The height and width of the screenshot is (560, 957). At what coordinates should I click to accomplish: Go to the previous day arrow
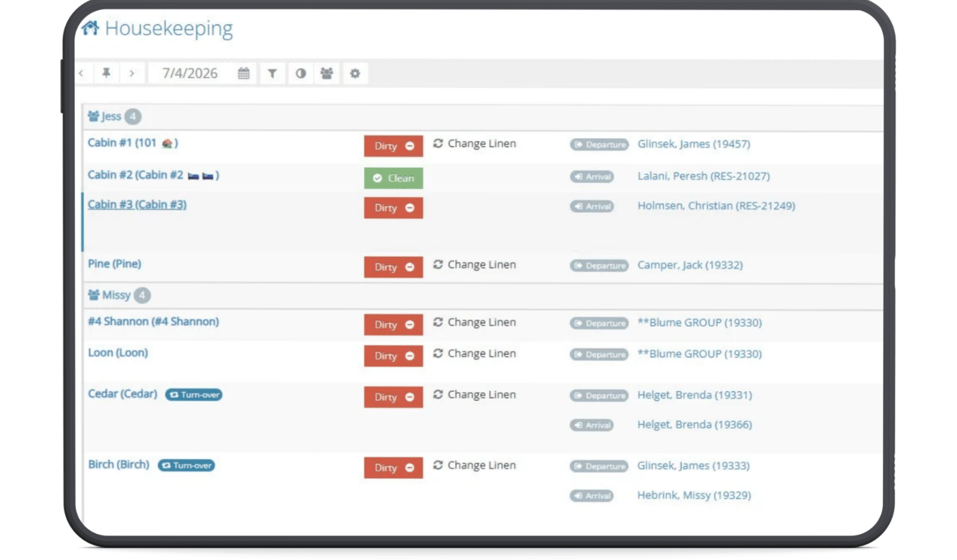tap(81, 74)
